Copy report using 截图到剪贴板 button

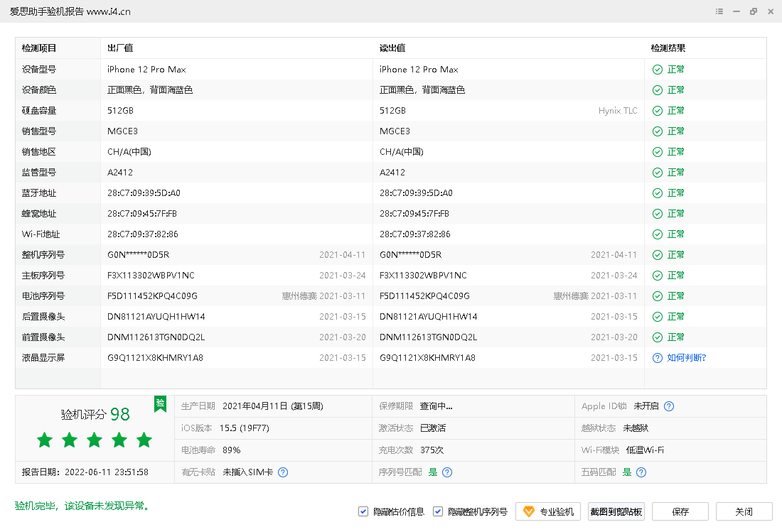tap(616, 511)
